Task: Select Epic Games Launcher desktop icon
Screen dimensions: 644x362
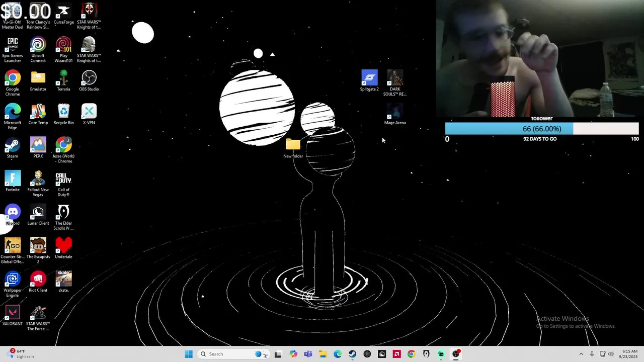Action: pos(13,50)
